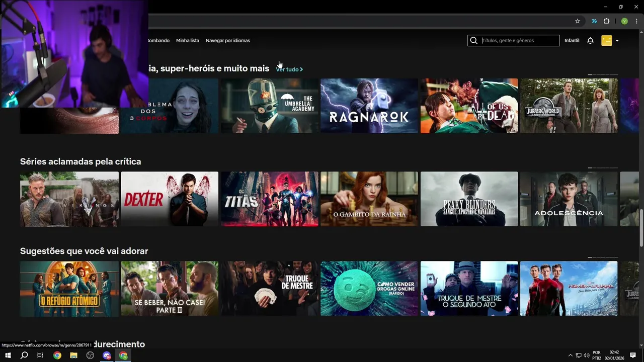Open The Umbrella Academy thumbnail
Viewport: 644px width, 362px height.
[270, 106]
